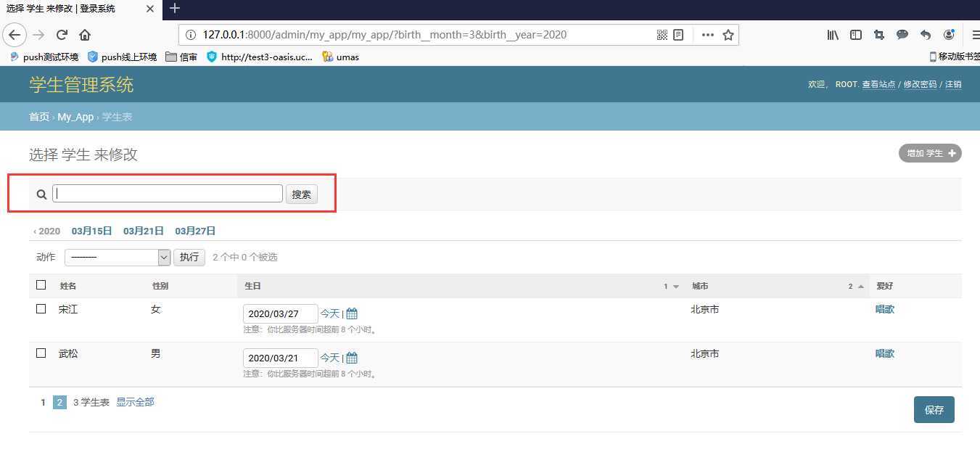This screenshot has width=980, height=476.
Task: Click the search magnifier icon
Action: 41,194
